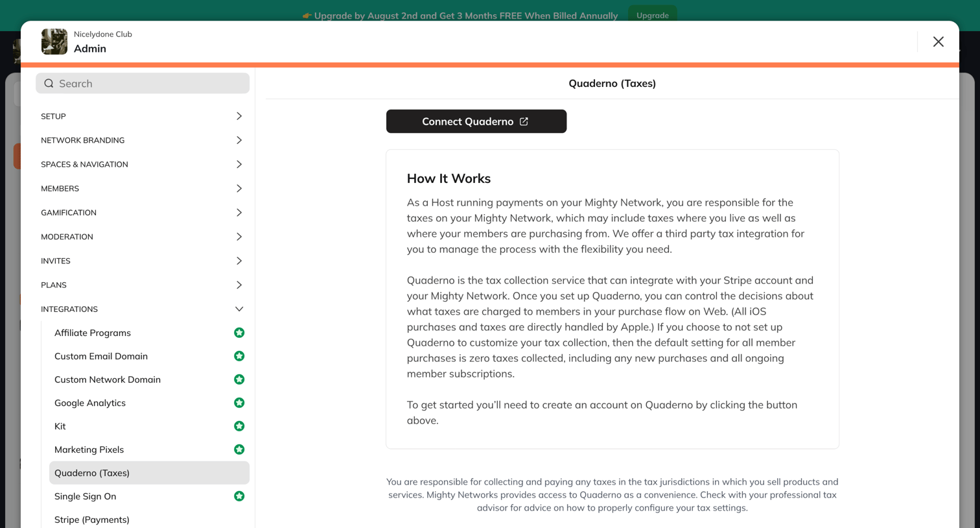Viewport: 980px width, 528px height.
Task: Expand the Setup section chevron
Action: [239, 116]
